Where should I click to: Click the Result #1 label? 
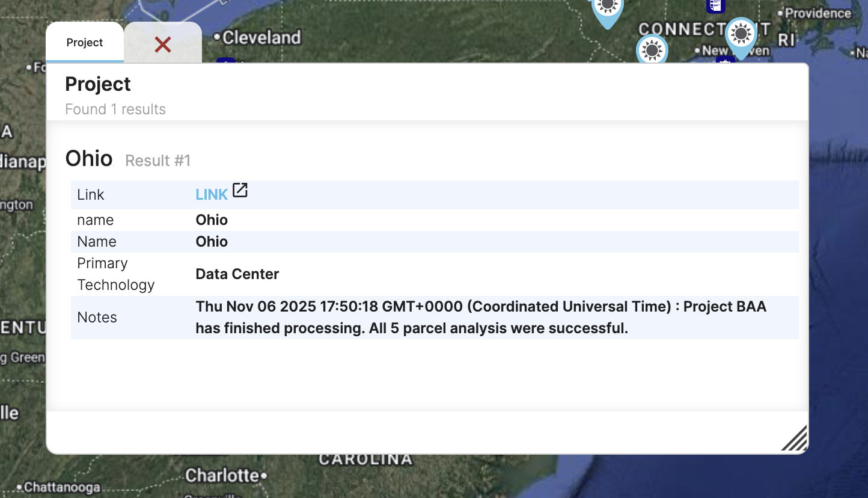tap(157, 160)
